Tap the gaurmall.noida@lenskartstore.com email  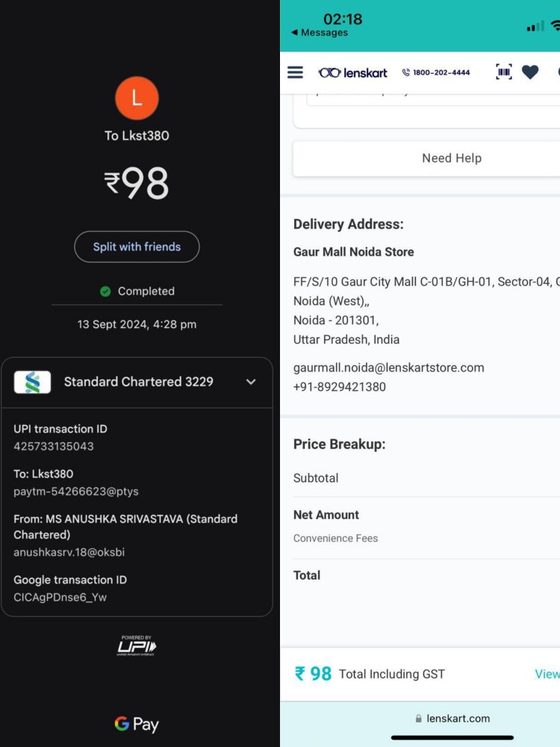pyautogui.click(x=388, y=368)
